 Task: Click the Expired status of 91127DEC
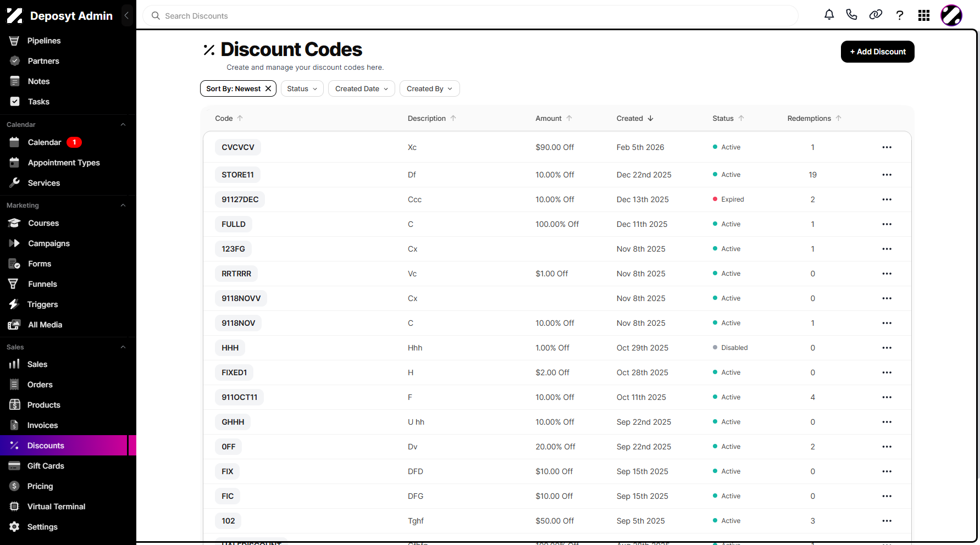[x=728, y=199]
